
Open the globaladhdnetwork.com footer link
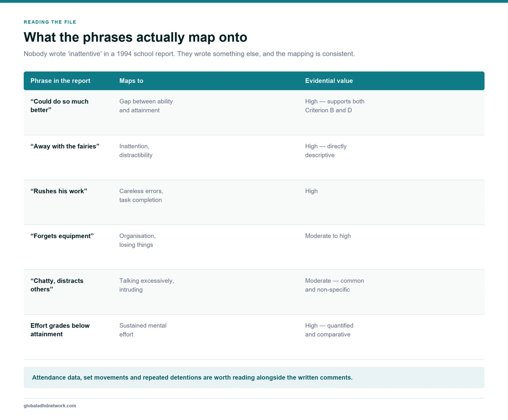(50, 406)
